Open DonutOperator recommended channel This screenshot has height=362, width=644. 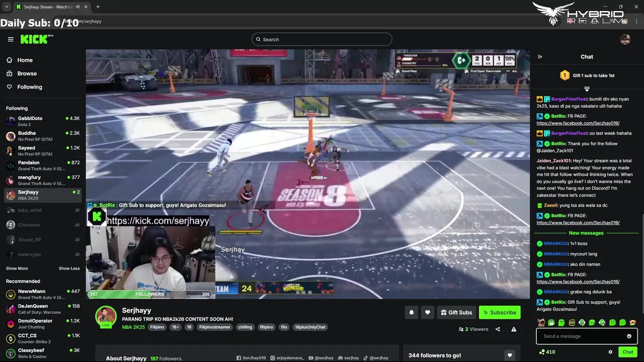click(43, 323)
